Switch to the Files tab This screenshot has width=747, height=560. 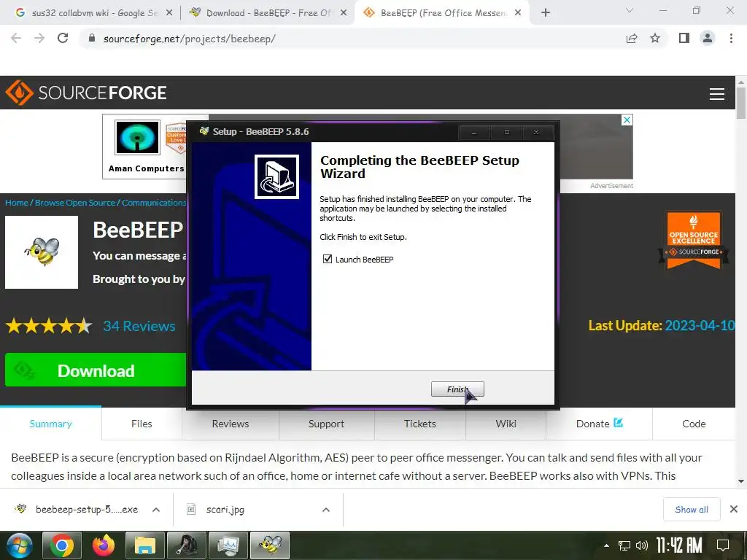142,424
